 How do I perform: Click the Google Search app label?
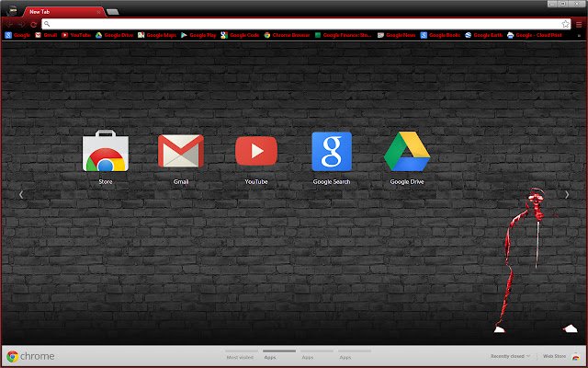pyautogui.click(x=332, y=182)
